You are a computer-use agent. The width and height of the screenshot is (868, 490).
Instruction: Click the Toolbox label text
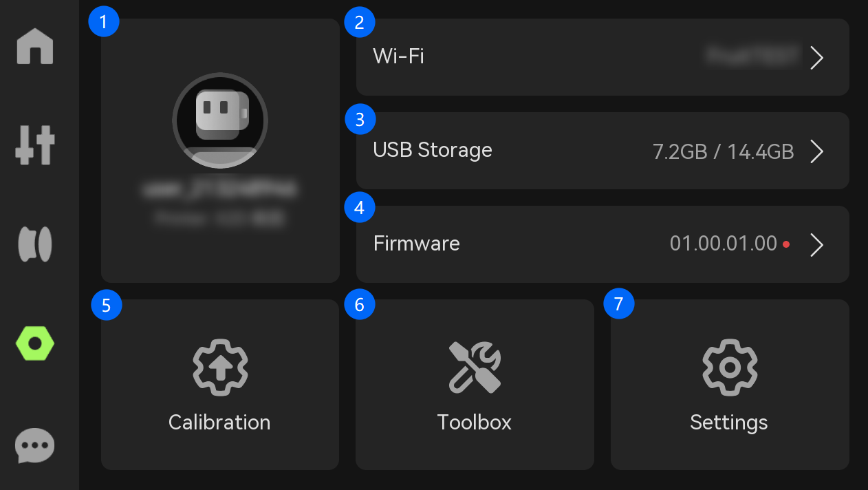475,422
